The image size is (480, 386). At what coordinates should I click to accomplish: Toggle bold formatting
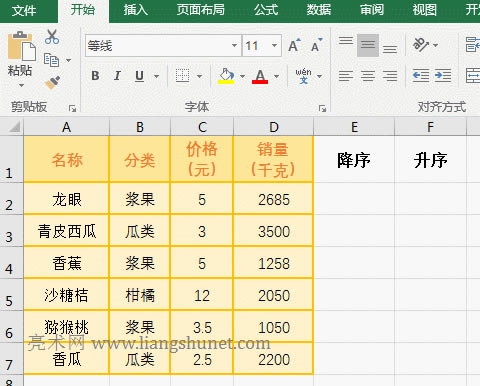point(95,76)
